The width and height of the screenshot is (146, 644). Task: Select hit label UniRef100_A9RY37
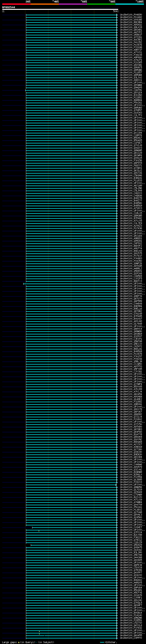[x=131, y=50]
